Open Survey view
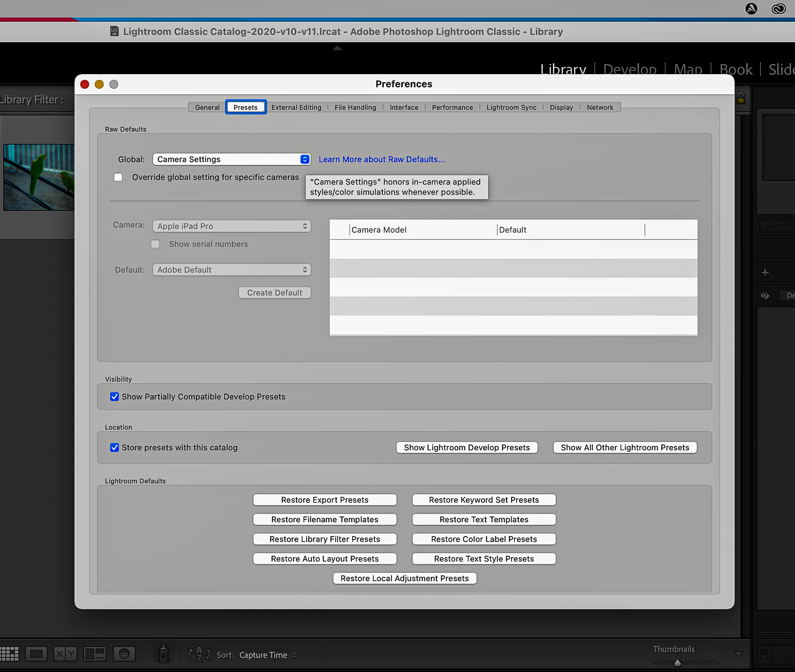795x672 pixels. click(95, 654)
